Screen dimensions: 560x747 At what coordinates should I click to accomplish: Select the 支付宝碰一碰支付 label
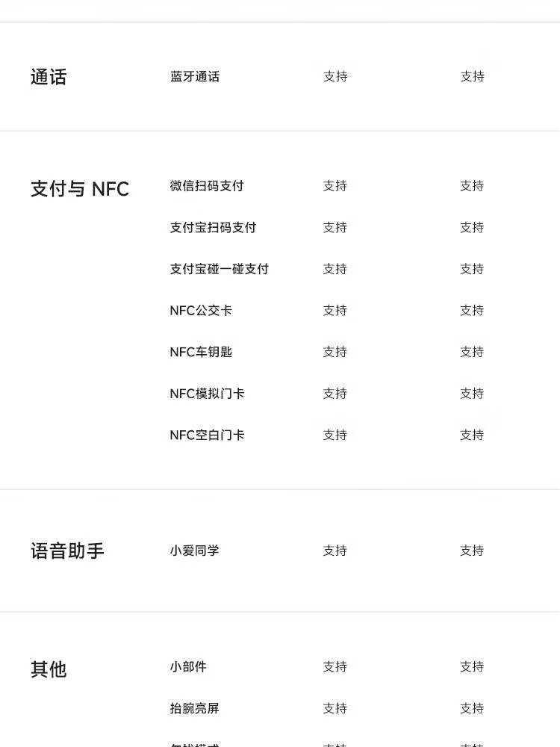click(219, 269)
